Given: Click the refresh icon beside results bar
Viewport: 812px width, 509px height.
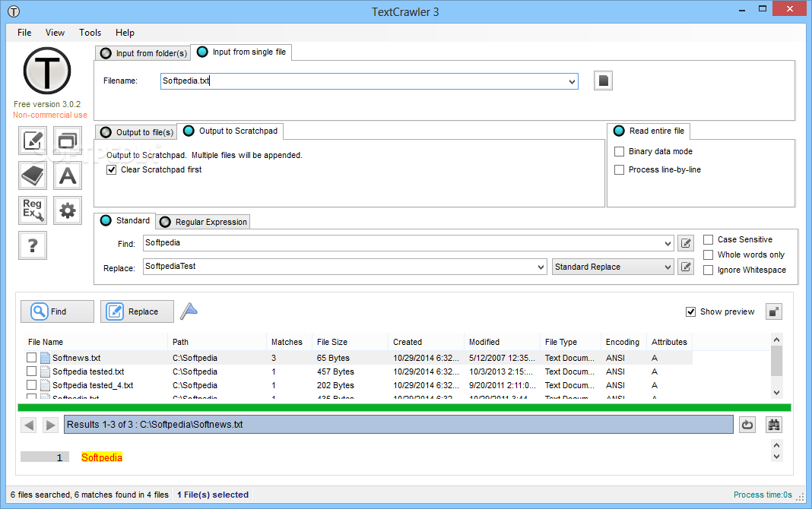Looking at the screenshot, I should point(747,425).
